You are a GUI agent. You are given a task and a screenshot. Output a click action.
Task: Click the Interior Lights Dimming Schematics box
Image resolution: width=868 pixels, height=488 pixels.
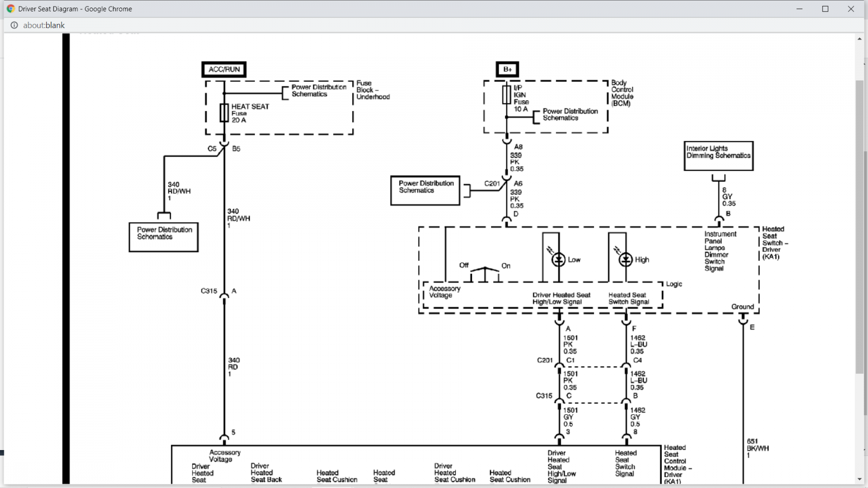coord(718,156)
